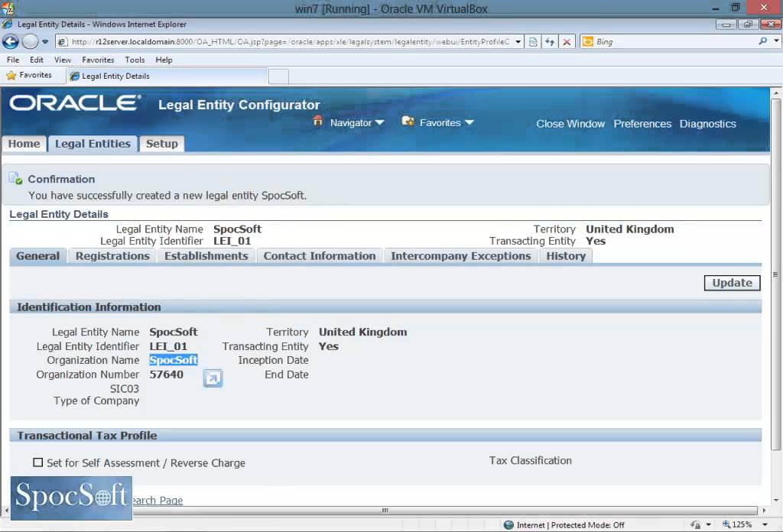The width and height of the screenshot is (783, 532).
Task: Click the IE Forward navigation button
Action: click(31, 41)
